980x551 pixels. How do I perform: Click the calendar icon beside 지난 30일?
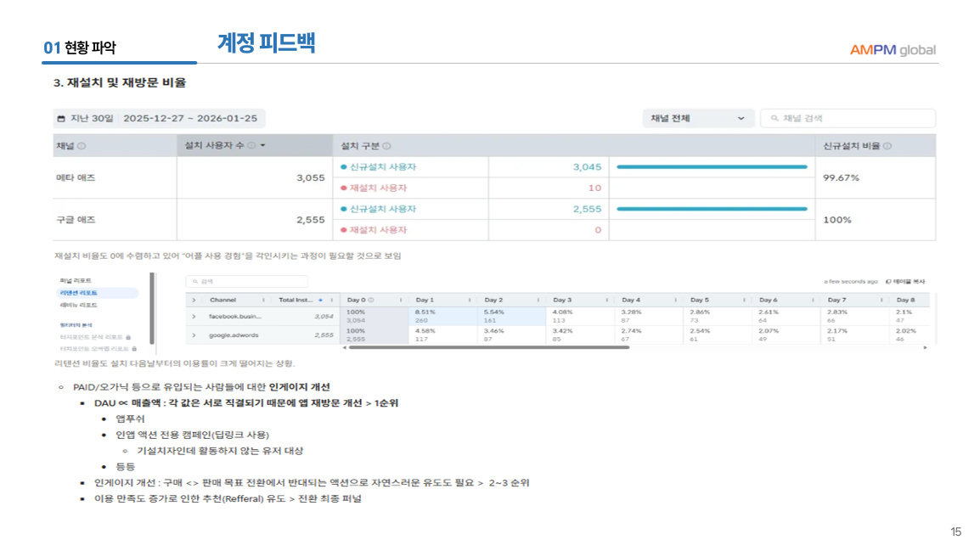(x=61, y=118)
